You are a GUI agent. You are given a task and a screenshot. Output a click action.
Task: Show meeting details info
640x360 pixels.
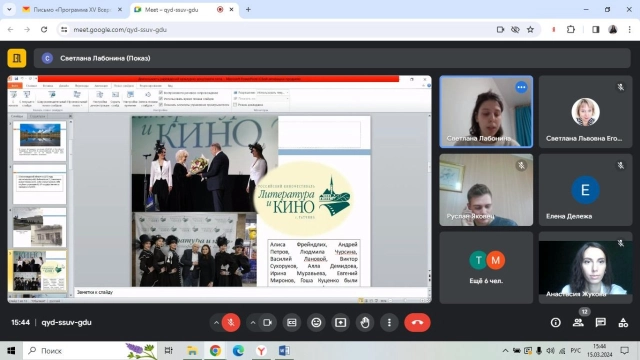point(556,322)
